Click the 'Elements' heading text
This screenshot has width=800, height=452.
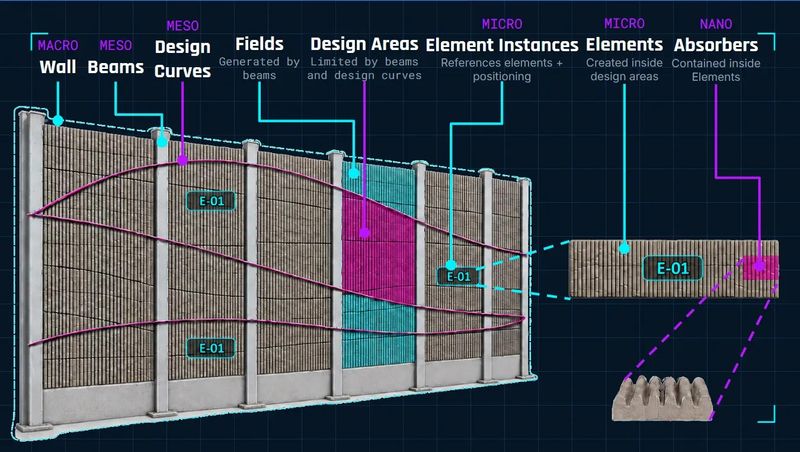click(x=624, y=44)
